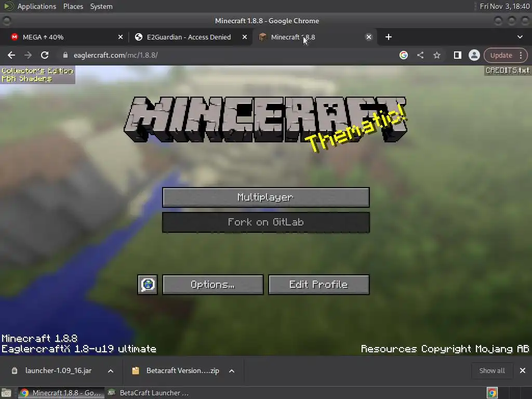This screenshot has width=532, height=399.
Task: Click the share page icon
Action: point(420,55)
